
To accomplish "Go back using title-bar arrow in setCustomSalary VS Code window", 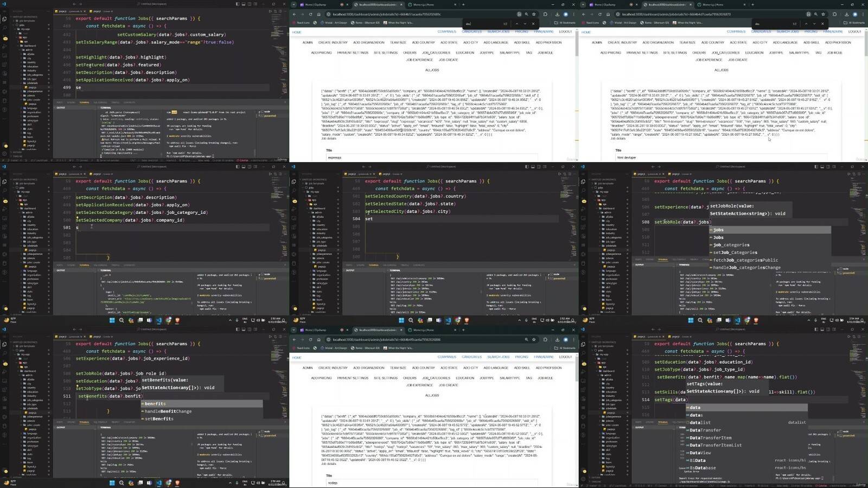I will 74,4.
